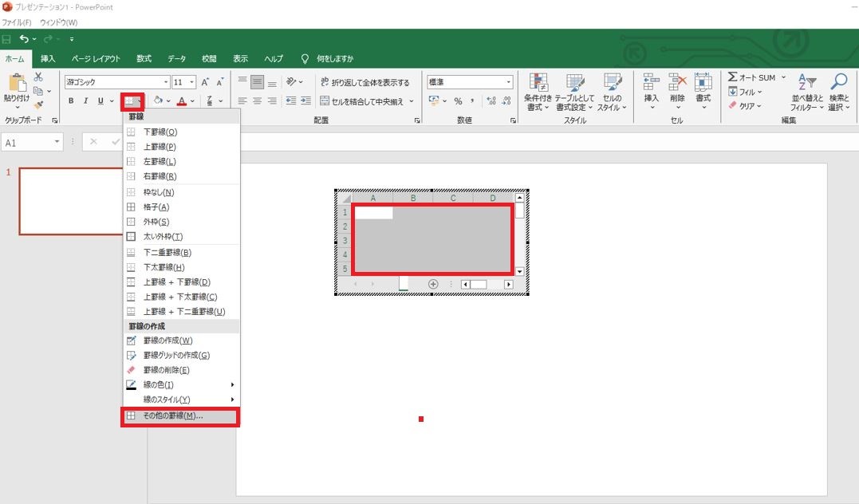Viewport: 859px width, 504px height.
Task: Open the ファイル(F) menu
Action: (x=17, y=22)
